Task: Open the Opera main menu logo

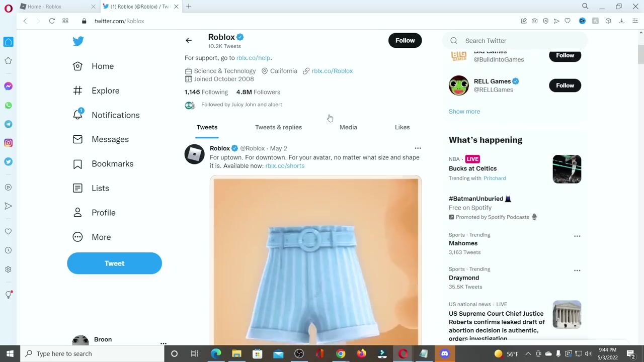Action: [8, 8]
